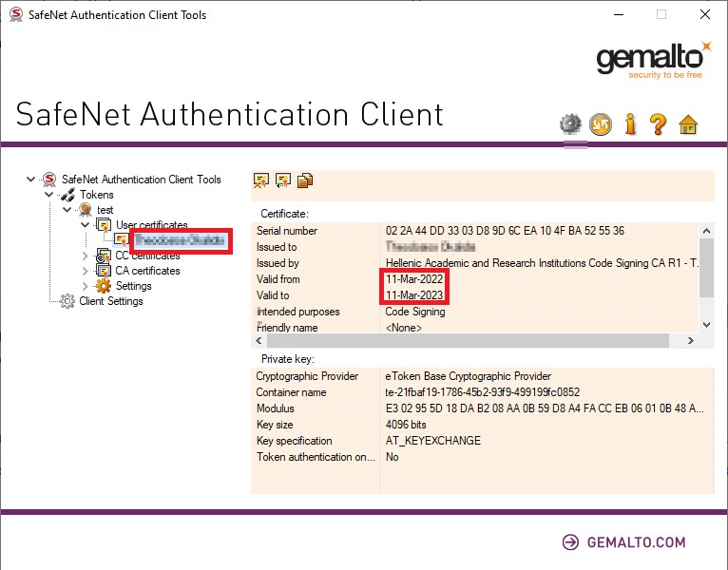
Task: Go to Home icon
Action: (688, 124)
